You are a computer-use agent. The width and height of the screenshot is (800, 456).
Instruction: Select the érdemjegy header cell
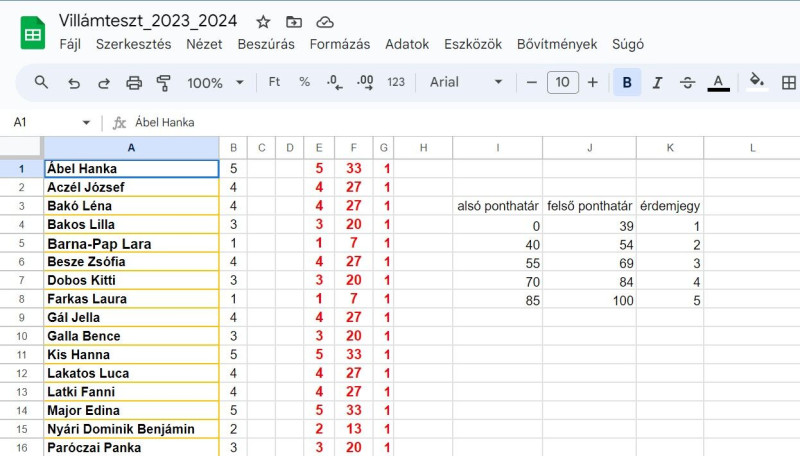click(x=670, y=206)
